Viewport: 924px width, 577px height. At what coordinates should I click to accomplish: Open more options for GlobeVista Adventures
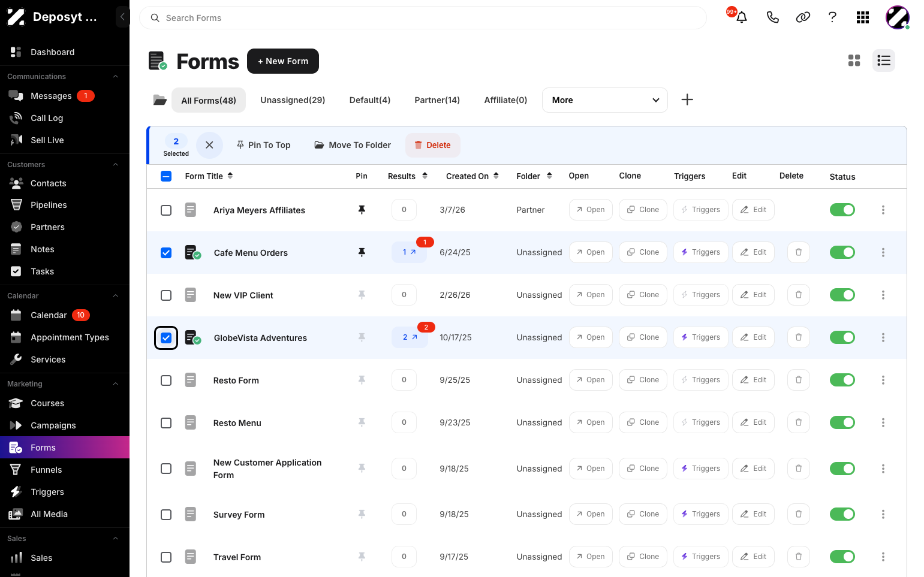883,337
